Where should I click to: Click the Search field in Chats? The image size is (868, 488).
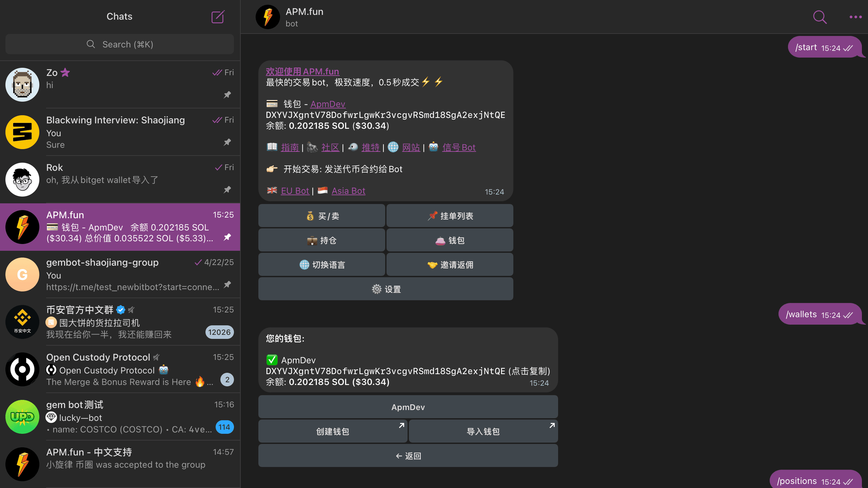(x=119, y=44)
